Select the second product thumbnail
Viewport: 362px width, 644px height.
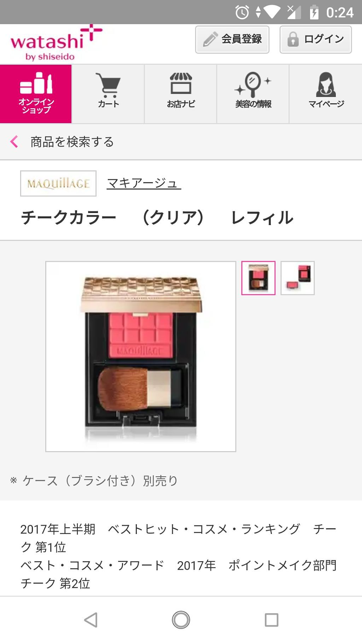point(298,278)
